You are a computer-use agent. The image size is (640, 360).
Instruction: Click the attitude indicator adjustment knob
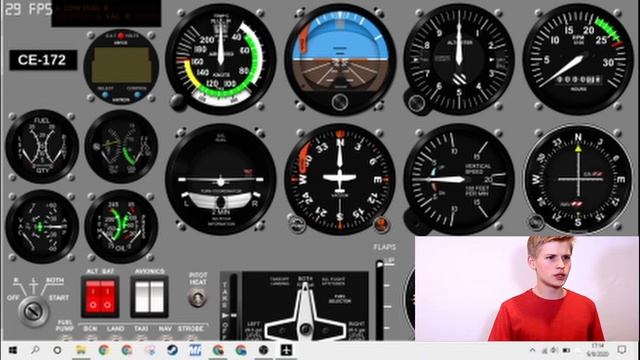click(340, 102)
